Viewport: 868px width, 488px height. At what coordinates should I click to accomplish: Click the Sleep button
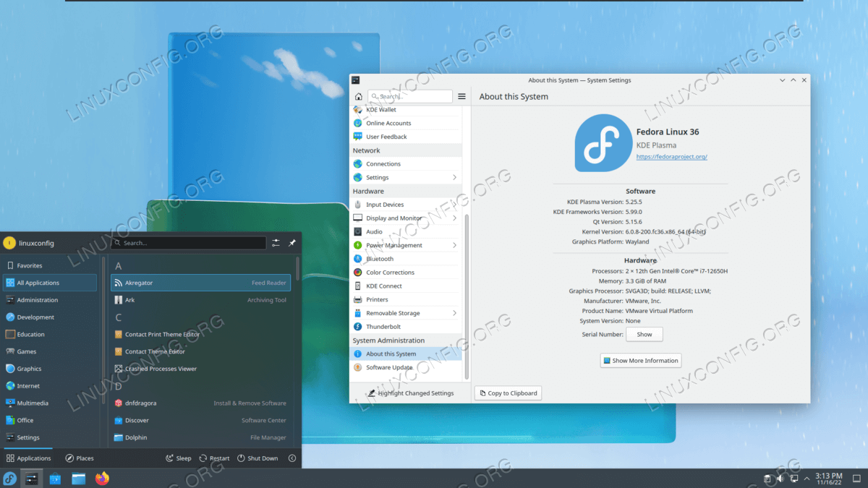click(x=179, y=458)
